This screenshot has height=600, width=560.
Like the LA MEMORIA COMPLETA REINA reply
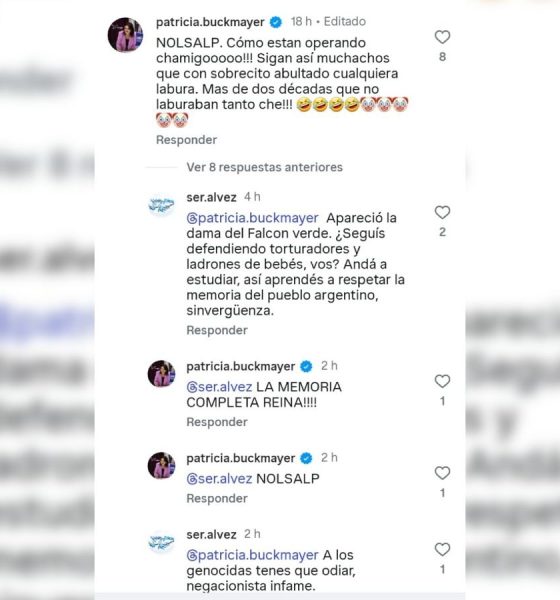442,381
